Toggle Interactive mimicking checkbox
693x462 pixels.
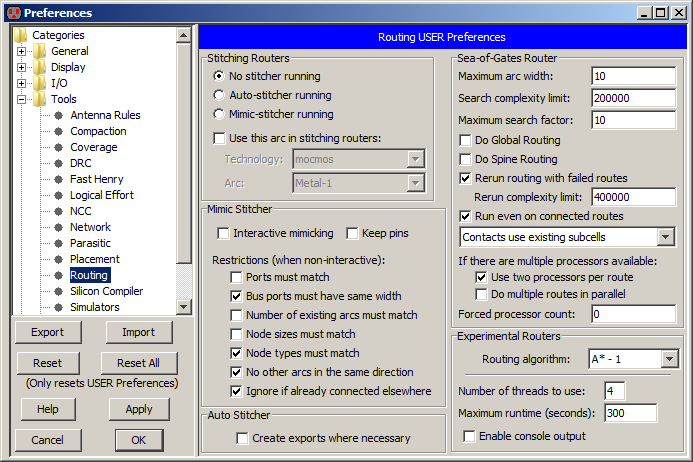(223, 233)
